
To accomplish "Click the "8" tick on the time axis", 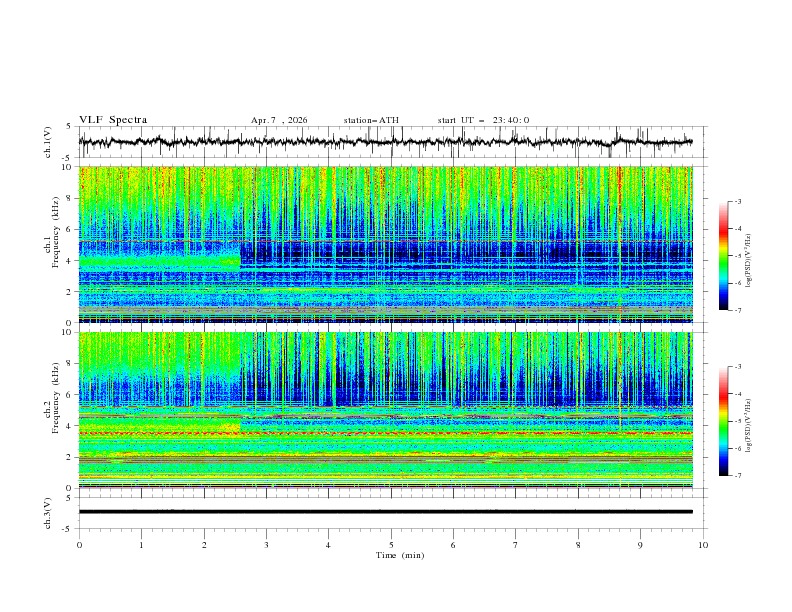I will [578, 545].
